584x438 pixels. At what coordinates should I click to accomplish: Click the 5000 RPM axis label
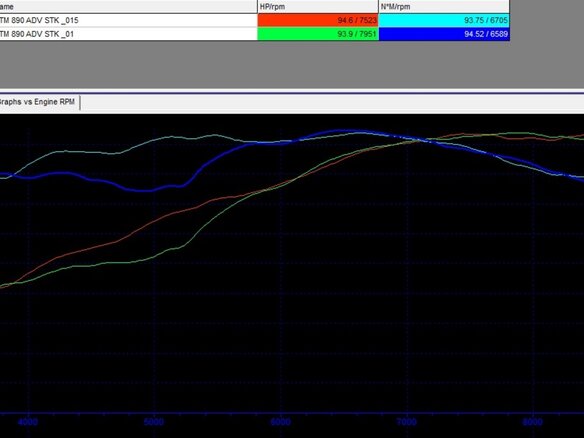[154, 422]
